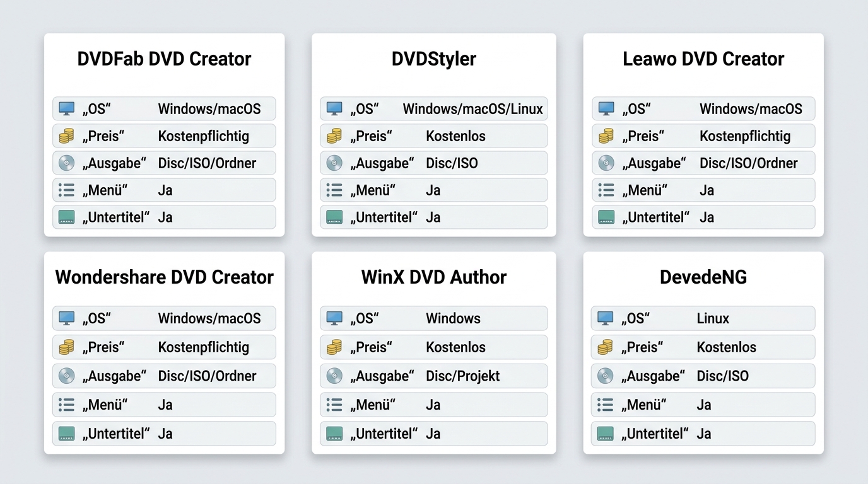The height and width of the screenshot is (484, 868).
Task: Click the Linux value in DevedeNG card
Action: 713,318
